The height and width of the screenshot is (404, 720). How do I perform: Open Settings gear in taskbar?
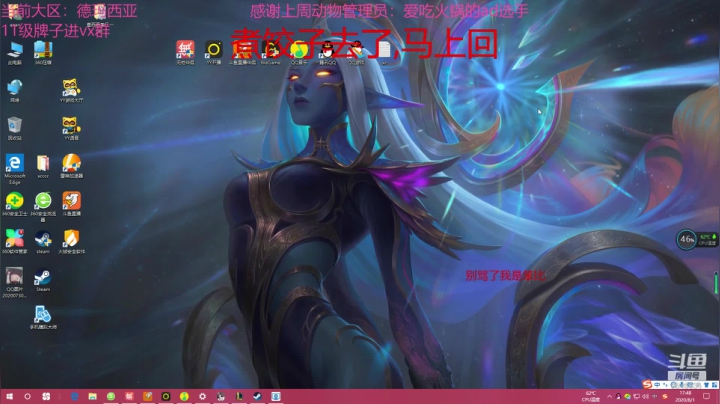(x=202, y=396)
